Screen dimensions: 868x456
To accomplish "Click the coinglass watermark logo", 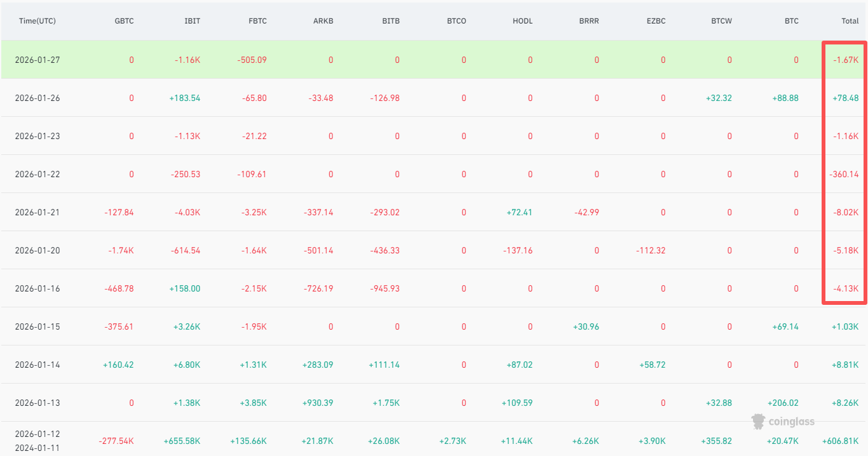I will 782,421.
